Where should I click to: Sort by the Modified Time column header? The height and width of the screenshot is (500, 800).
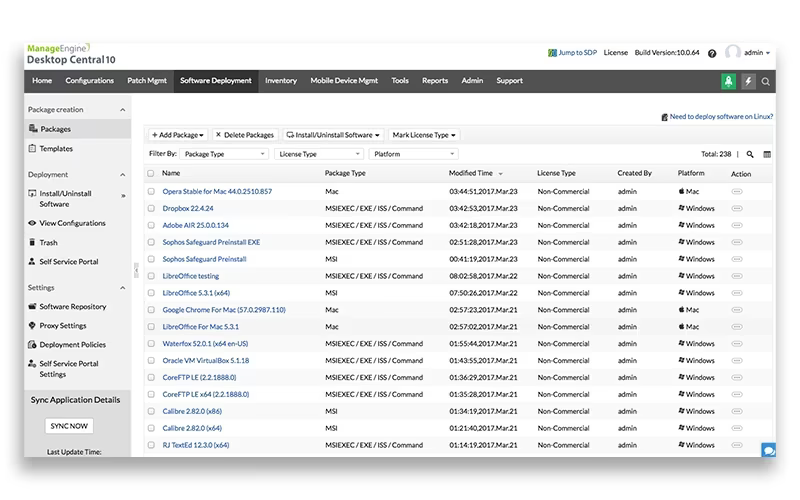(x=471, y=173)
